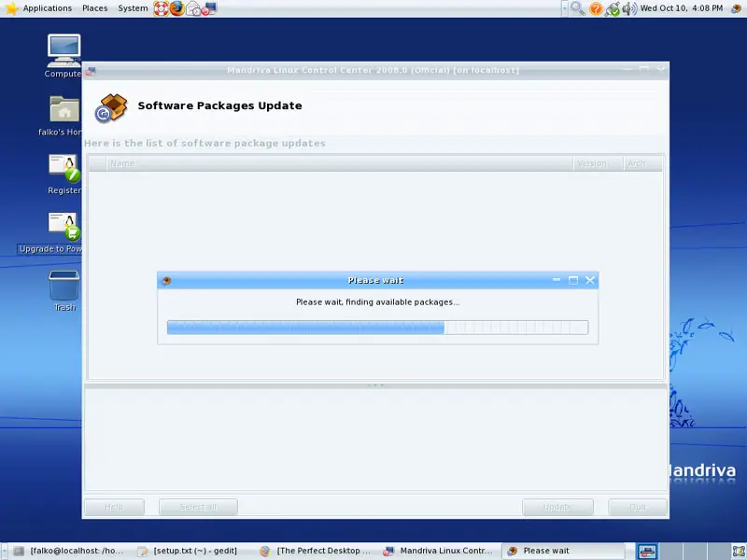This screenshot has height=560, width=747.
Task: Click the package icon at top-right panel corner
Action: tap(737, 8)
